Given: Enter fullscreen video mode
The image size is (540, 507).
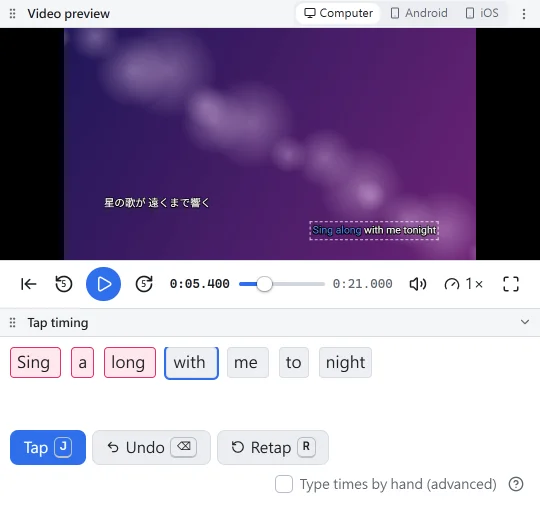Looking at the screenshot, I should [x=511, y=284].
